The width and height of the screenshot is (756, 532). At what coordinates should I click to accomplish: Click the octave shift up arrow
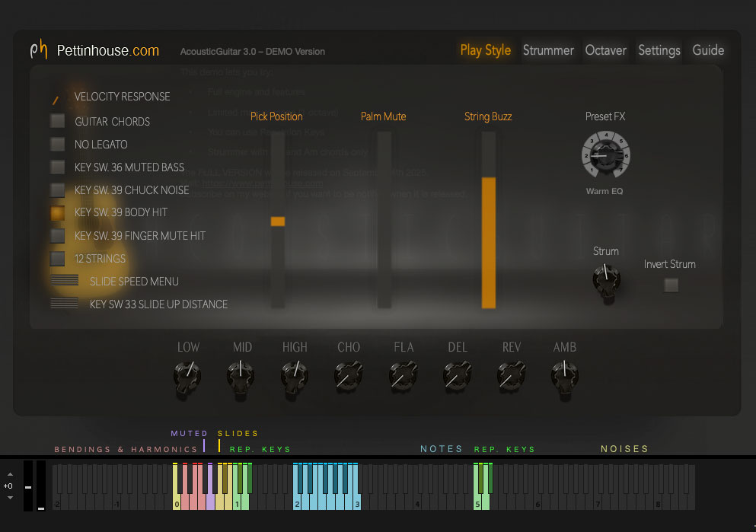coord(10,474)
